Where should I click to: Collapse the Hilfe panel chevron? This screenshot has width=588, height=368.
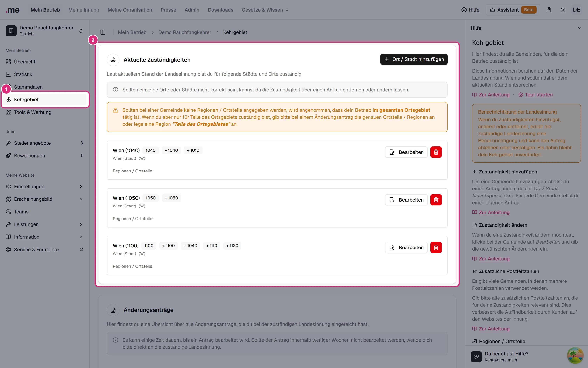(x=579, y=28)
